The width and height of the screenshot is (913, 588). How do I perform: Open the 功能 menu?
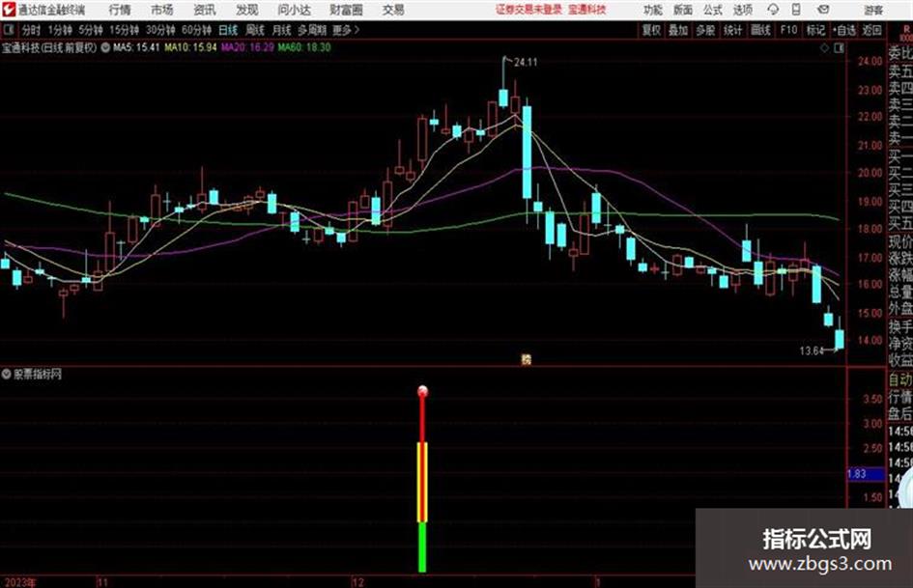tap(653, 10)
